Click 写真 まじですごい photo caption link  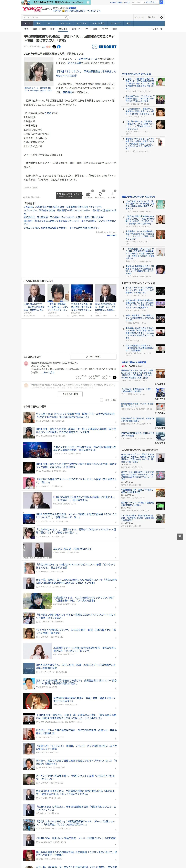[86, 73]
